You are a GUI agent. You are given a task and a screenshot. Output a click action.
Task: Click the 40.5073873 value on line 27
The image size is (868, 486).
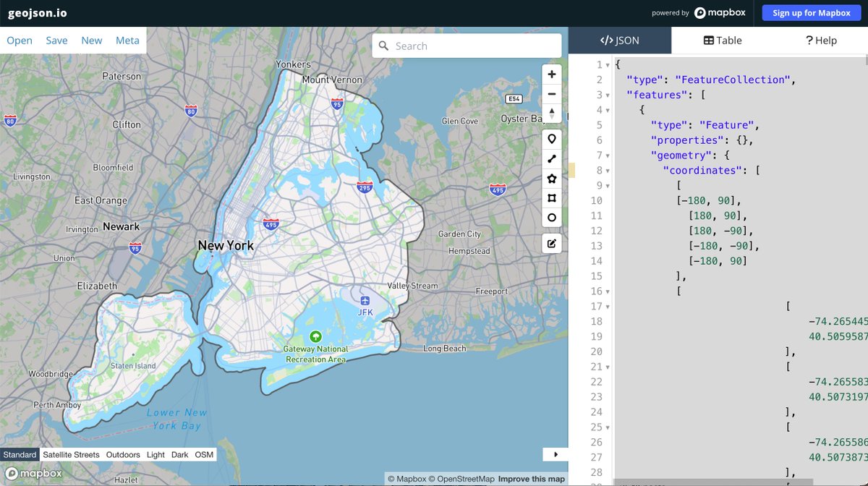point(839,457)
